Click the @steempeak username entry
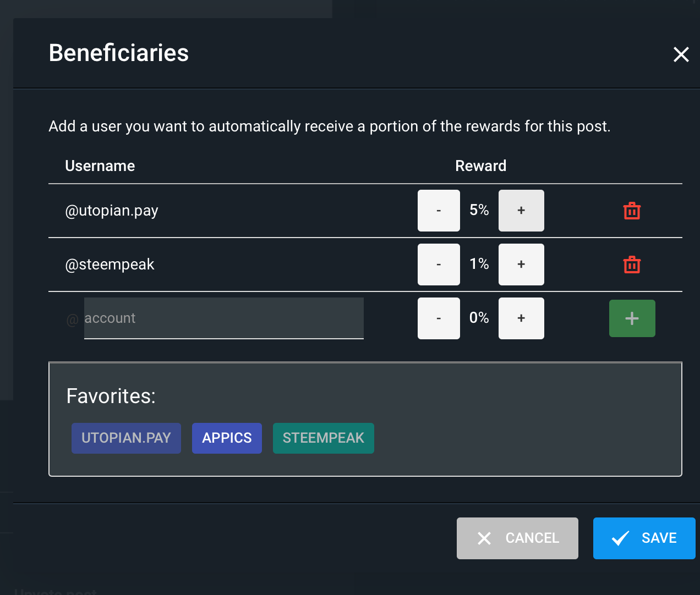The height and width of the screenshot is (595, 700). [110, 265]
